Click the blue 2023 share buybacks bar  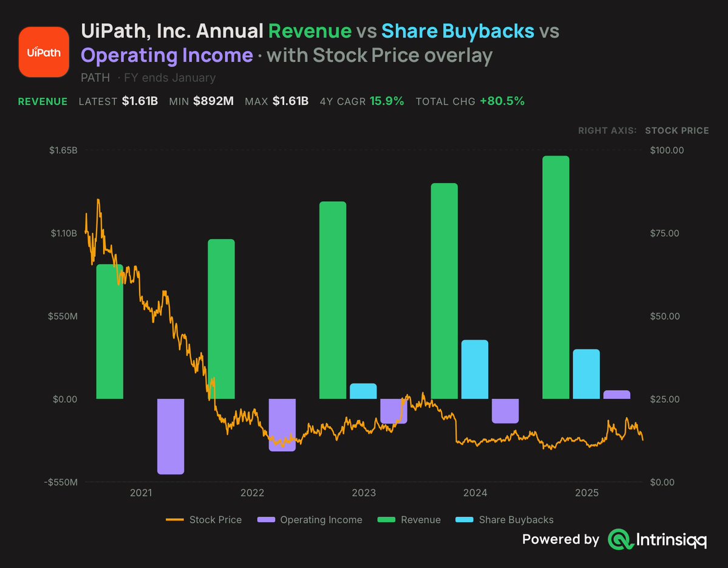click(363, 391)
